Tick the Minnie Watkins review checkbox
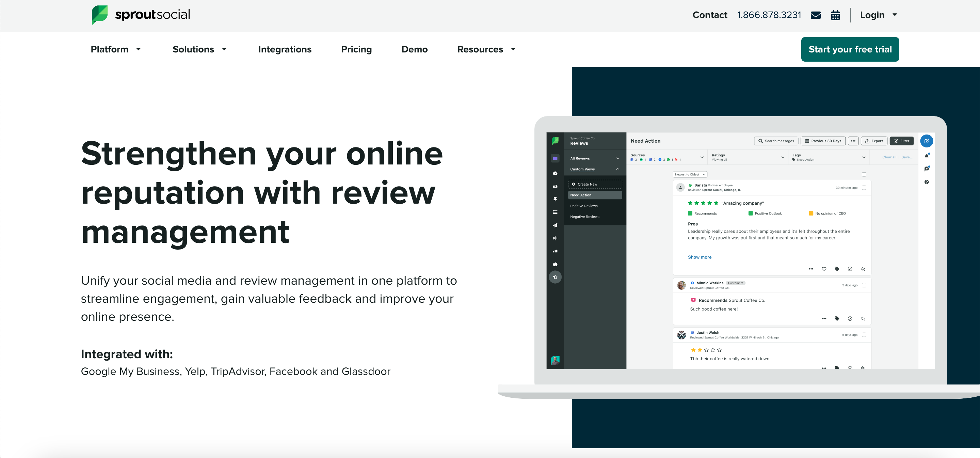 864,285
